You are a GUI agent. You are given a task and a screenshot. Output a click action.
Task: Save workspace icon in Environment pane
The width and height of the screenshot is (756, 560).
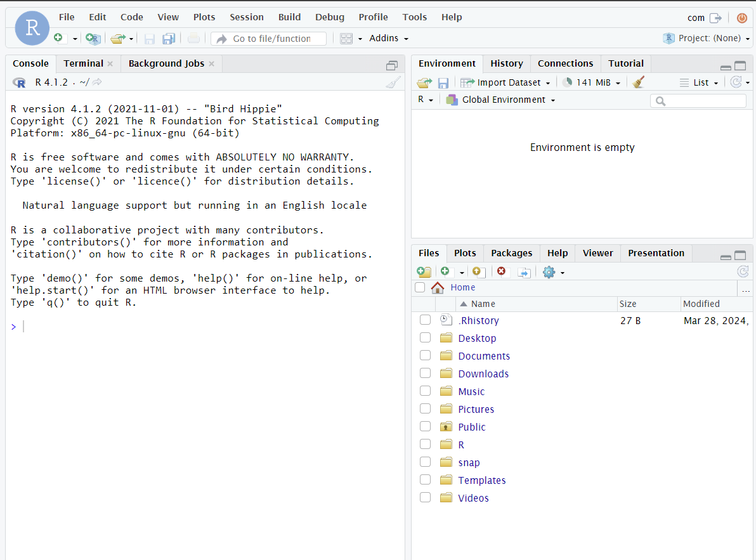tap(443, 83)
